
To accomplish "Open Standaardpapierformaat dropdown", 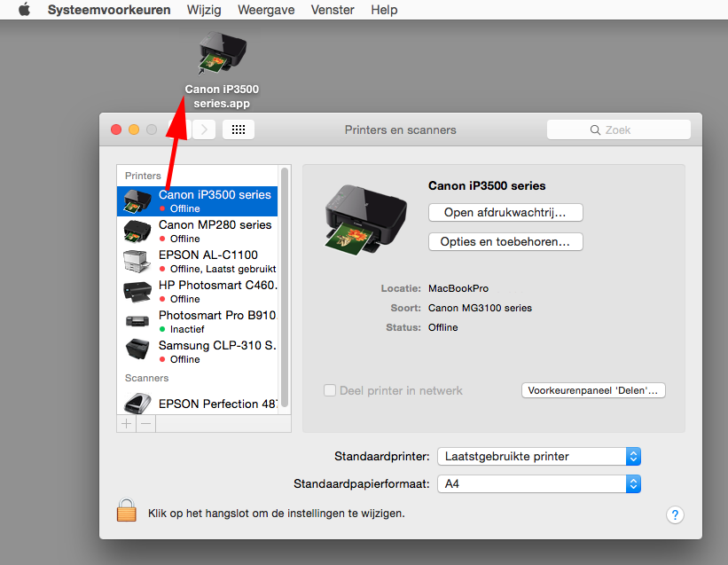I will point(539,483).
